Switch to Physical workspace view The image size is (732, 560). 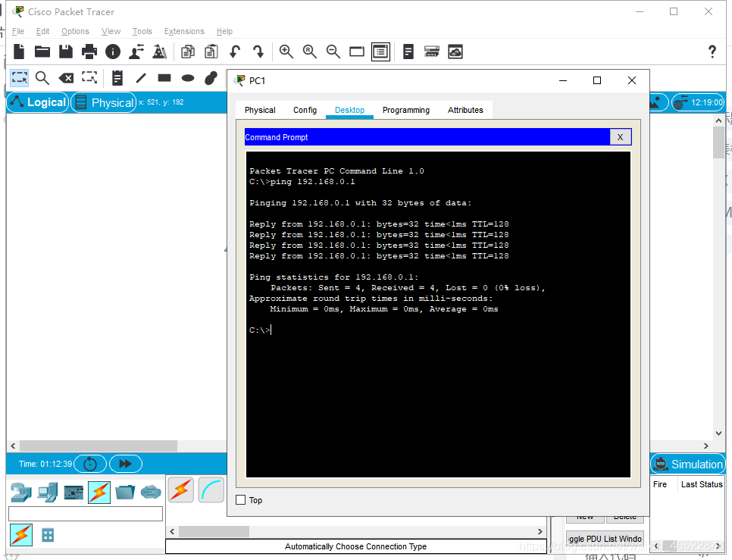(104, 102)
